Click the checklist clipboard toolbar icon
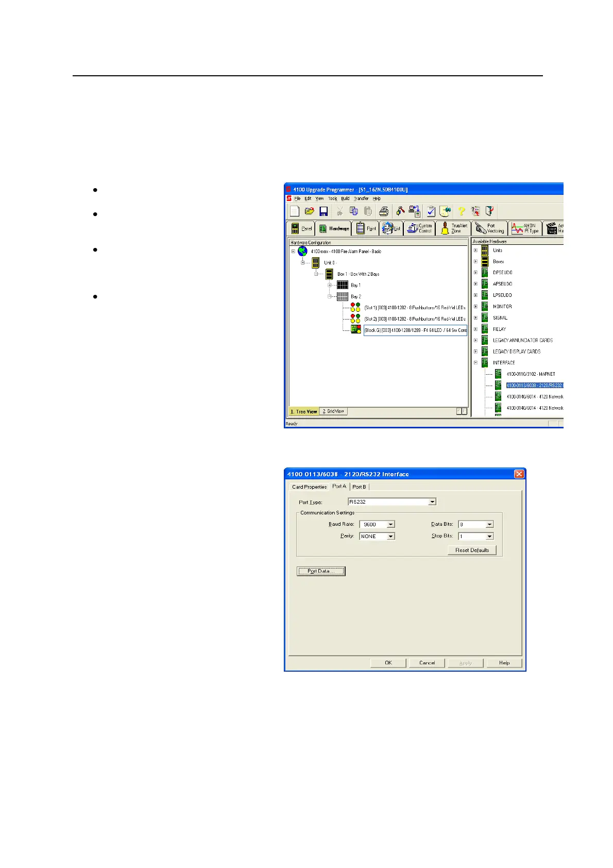This screenshot has width=613, height=868. 431,211
